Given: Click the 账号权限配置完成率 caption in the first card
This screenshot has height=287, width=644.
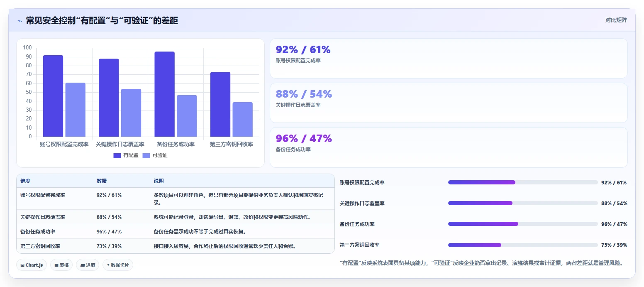Looking at the screenshot, I should [x=298, y=61].
